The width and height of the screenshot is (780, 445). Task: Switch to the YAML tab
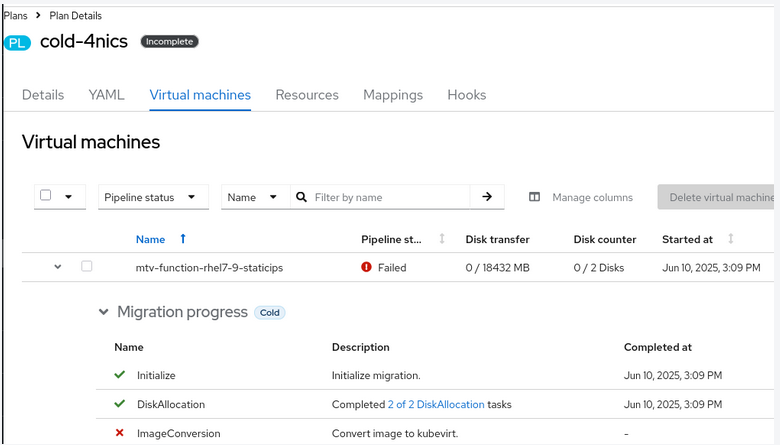[x=106, y=95]
